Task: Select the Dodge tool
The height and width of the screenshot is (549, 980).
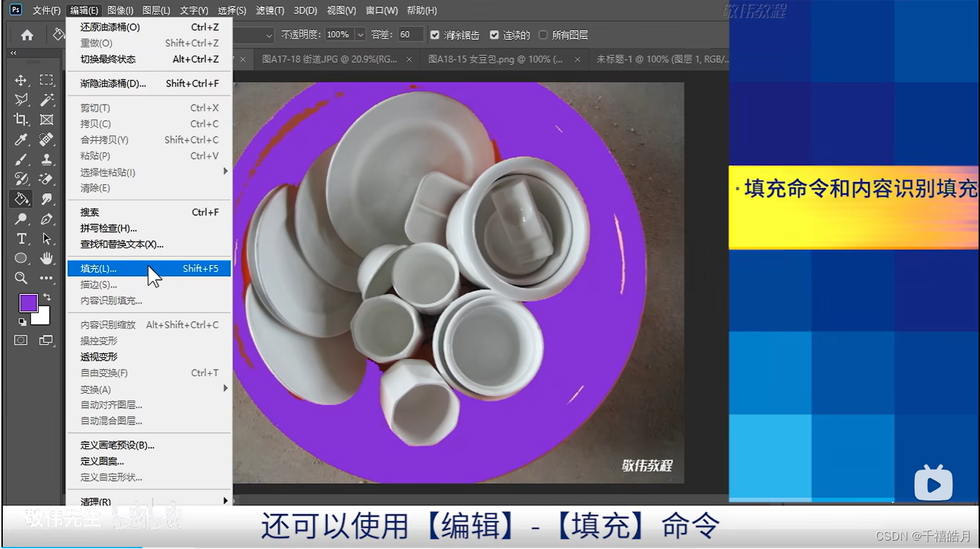Action: 21,219
